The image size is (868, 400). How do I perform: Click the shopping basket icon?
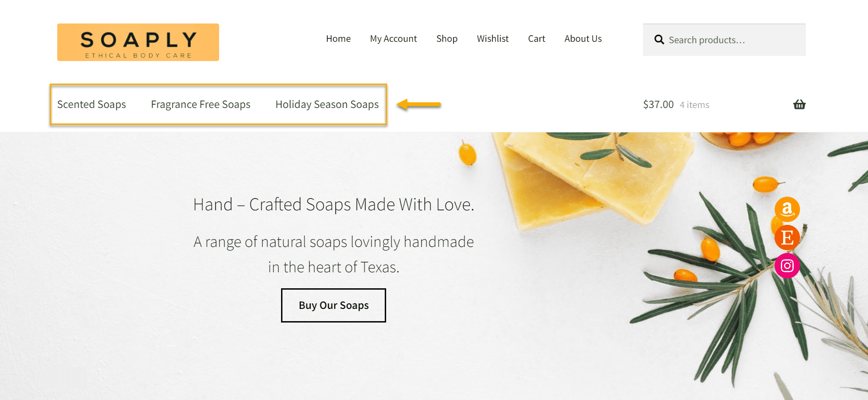pos(799,105)
